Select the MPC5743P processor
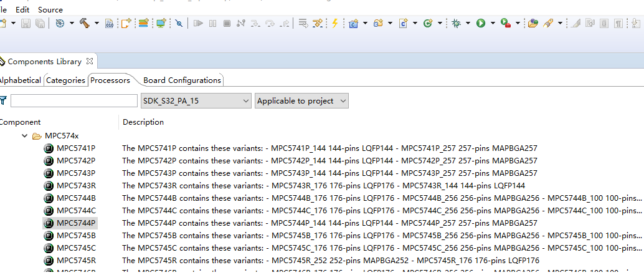Viewport: 644px width, 275px height. 76,173
